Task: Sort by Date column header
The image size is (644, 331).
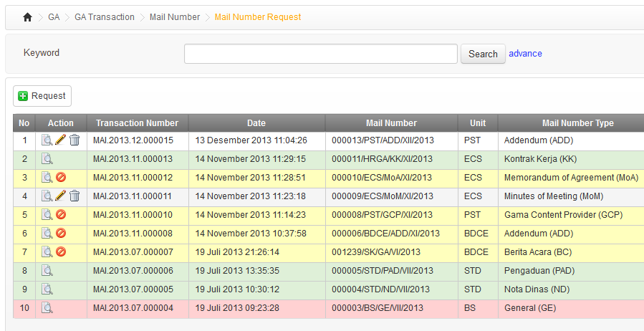Action: click(x=256, y=123)
